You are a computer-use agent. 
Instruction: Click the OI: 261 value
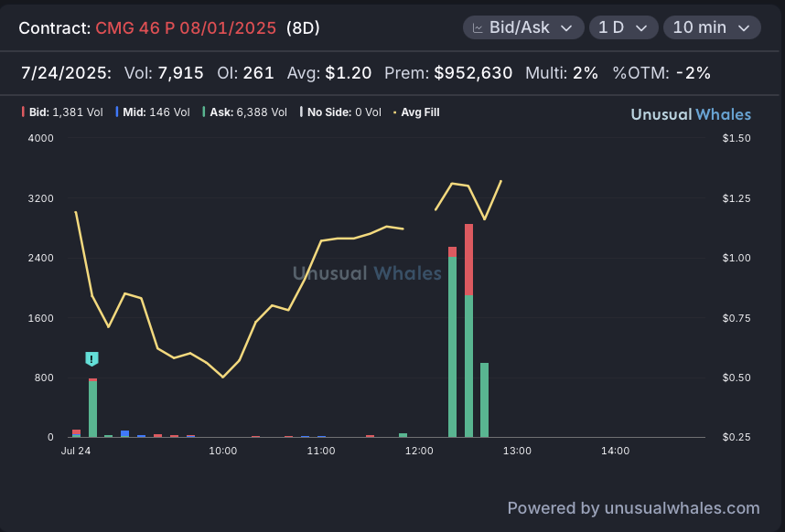[x=245, y=73]
